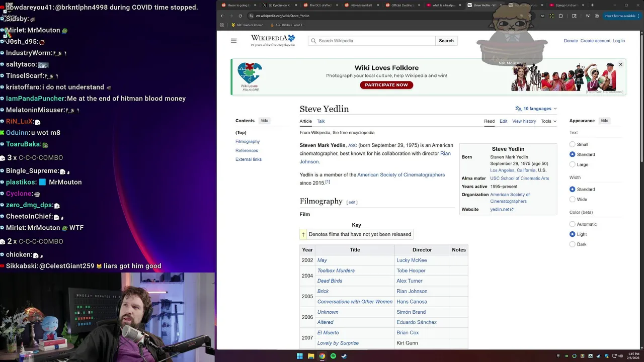Open the Chrome apps grid icon in bookmarks bar
This screenshot has height=362, width=644.
click(x=221, y=25)
